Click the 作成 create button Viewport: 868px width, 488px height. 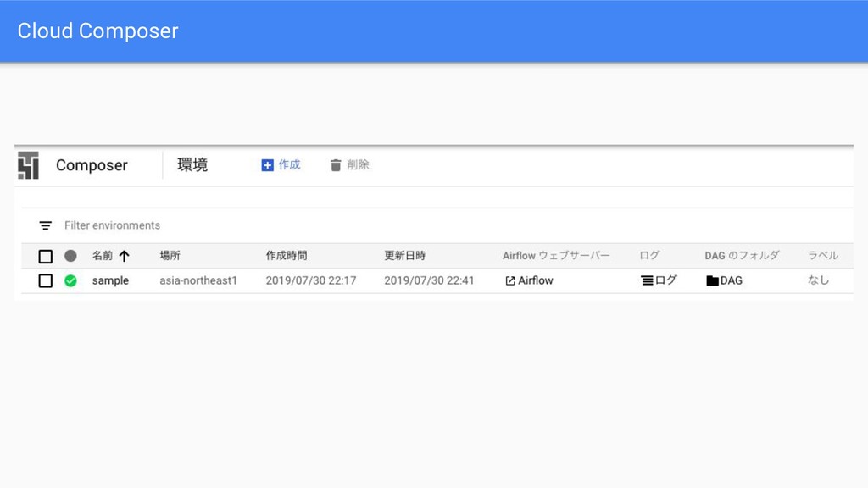pyautogui.click(x=281, y=165)
